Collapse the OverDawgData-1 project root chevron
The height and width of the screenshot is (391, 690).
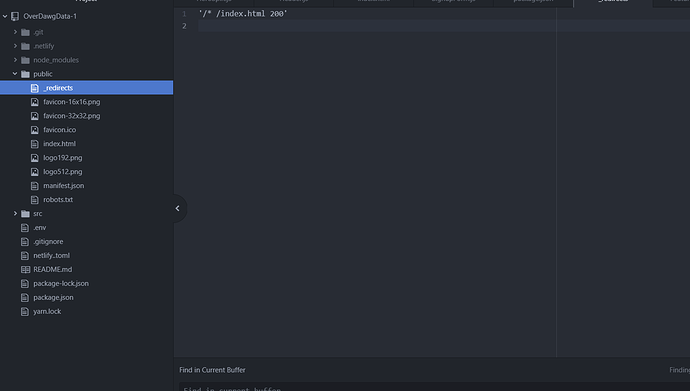(5, 16)
